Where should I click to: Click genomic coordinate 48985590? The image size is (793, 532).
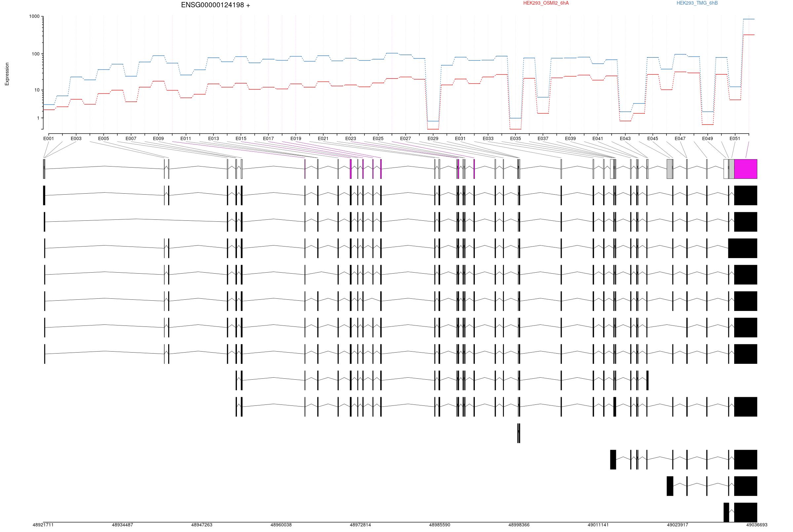tap(439, 525)
